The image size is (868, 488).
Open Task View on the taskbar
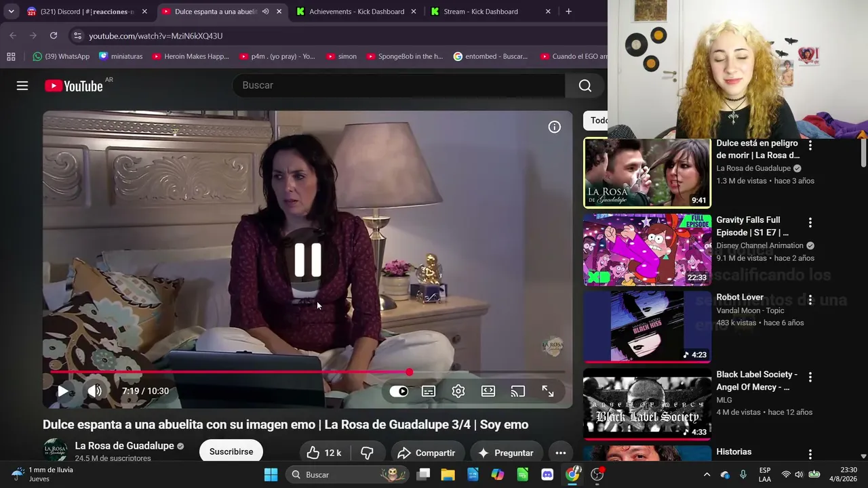423,474
